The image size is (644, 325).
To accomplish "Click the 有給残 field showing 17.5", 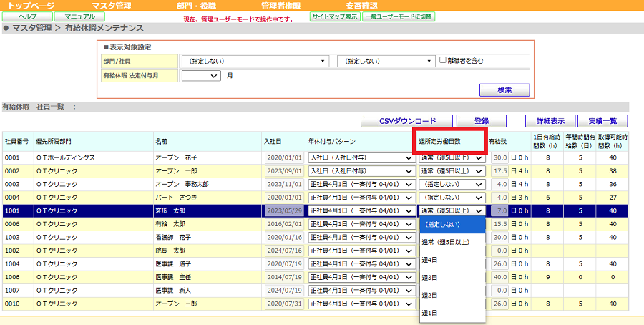I will [500, 171].
